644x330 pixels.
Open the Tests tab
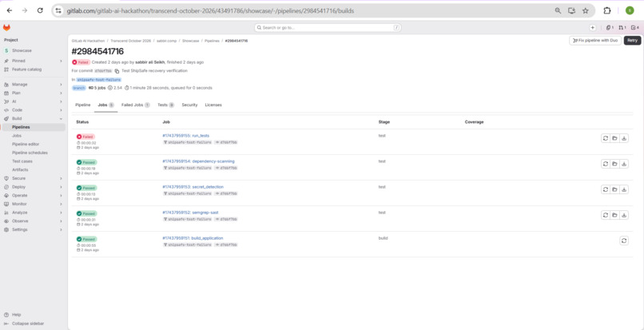coord(166,105)
